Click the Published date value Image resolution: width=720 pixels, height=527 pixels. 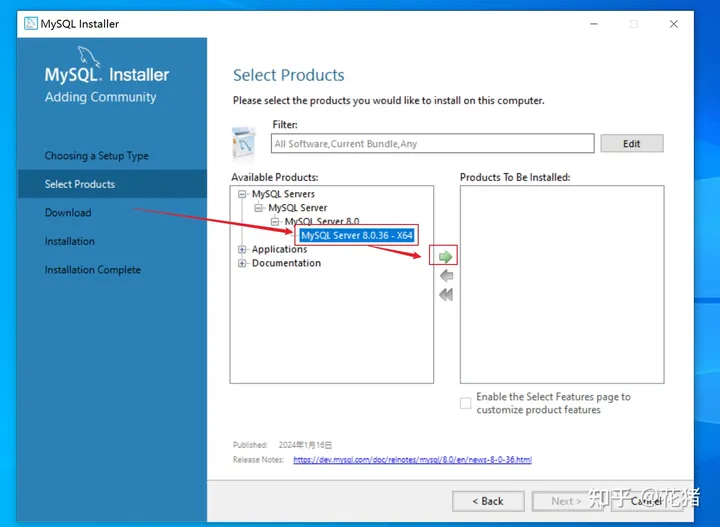point(305,445)
